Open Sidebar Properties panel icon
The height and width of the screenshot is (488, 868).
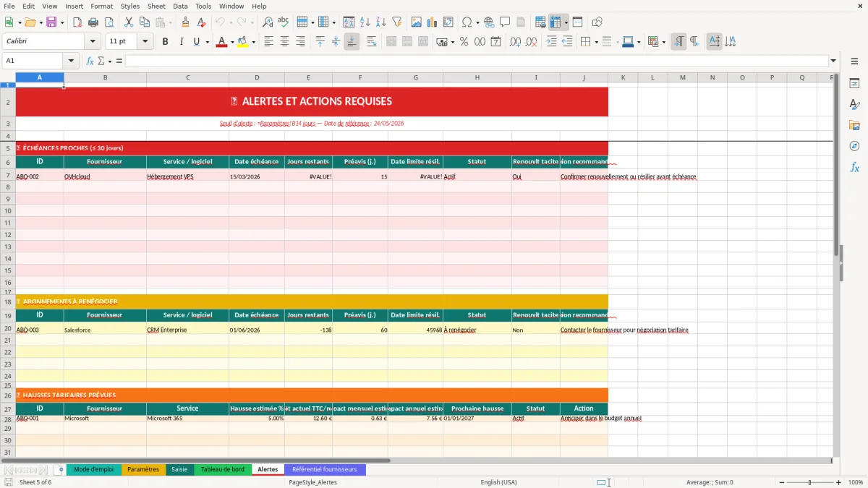tap(854, 84)
